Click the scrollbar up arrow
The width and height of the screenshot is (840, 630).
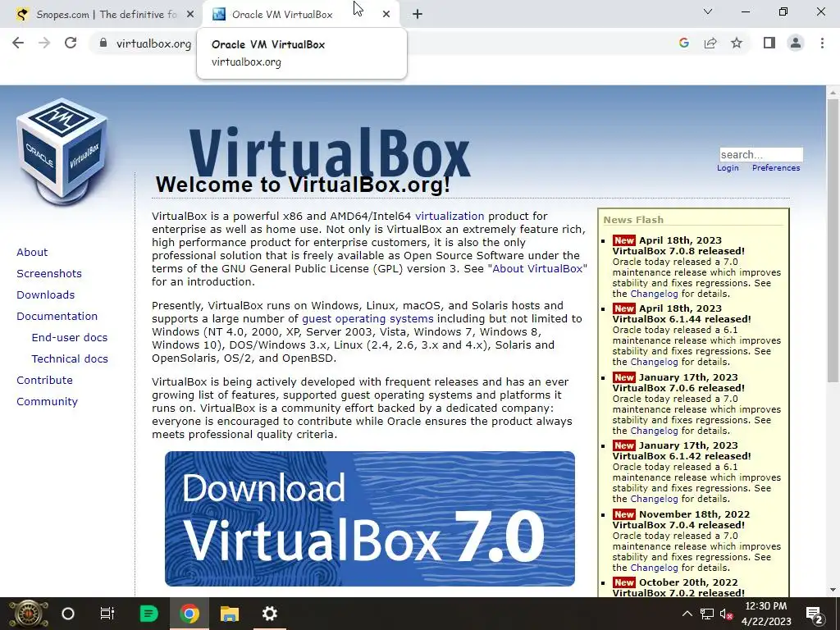click(833, 92)
